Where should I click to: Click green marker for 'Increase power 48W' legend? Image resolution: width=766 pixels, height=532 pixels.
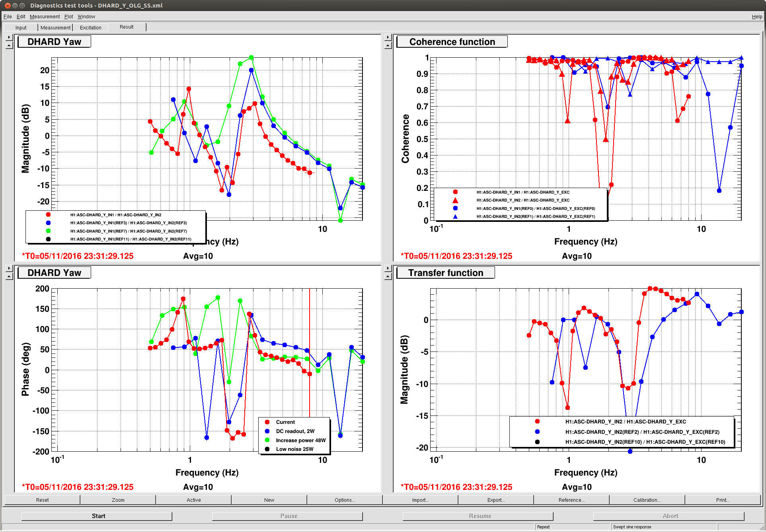267,440
